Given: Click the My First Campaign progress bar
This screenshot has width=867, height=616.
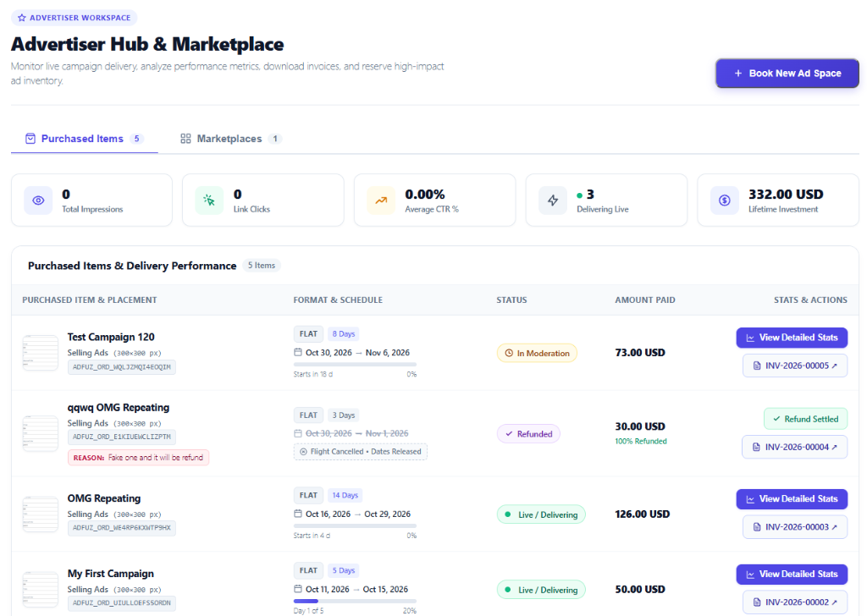Looking at the screenshot, I should point(355,601).
